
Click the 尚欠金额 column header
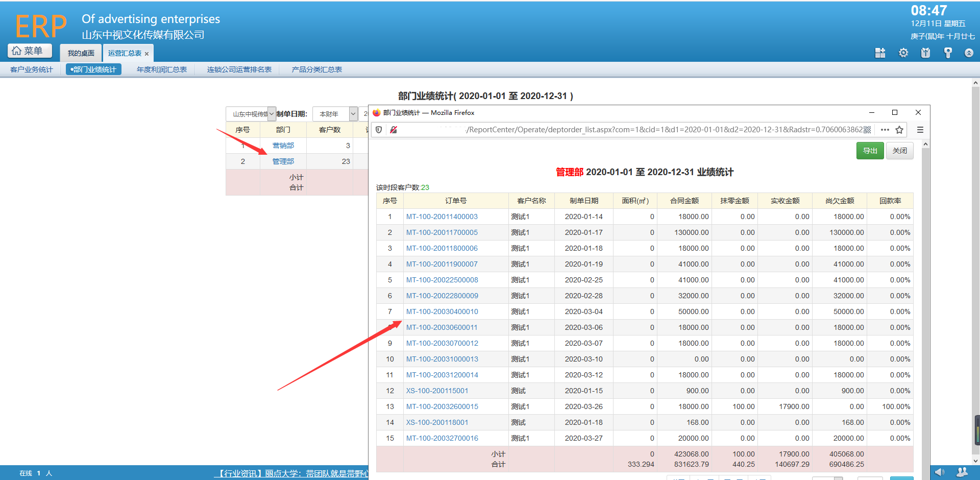tap(840, 201)
